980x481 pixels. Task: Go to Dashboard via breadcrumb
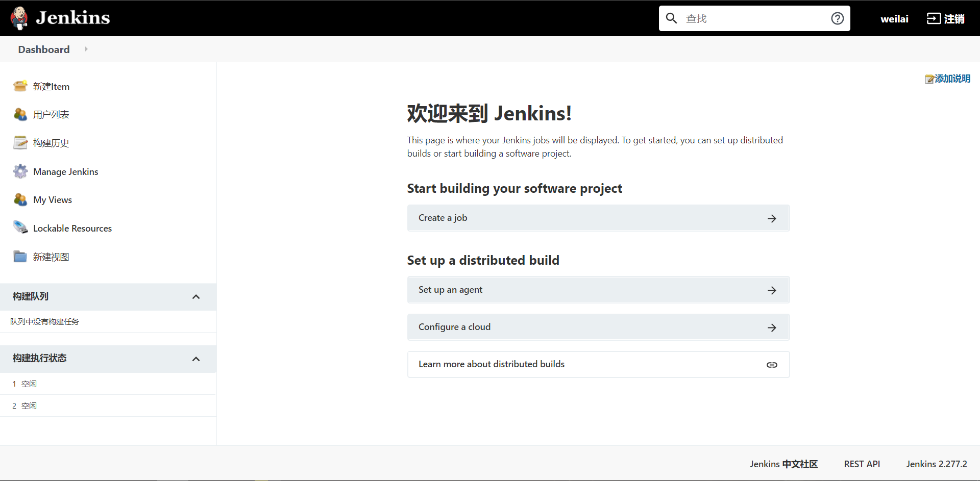point(43,49)
